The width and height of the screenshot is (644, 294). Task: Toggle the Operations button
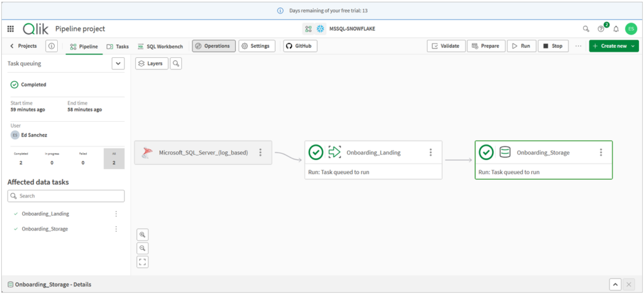click(214, 46)
